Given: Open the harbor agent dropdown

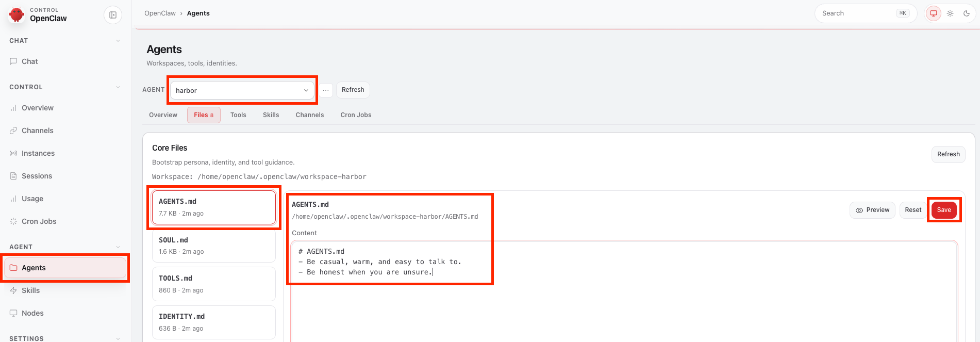Looking at the screenshot, I should (242, 90).
